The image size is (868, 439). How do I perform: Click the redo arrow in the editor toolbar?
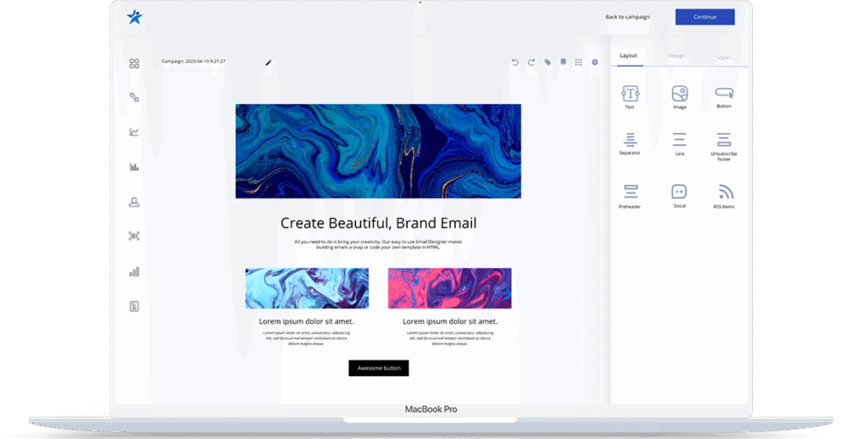(x=531, y=62)
